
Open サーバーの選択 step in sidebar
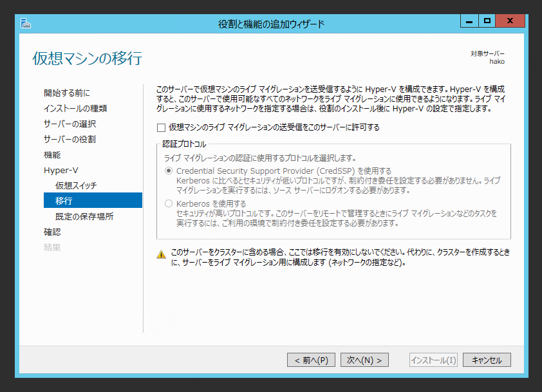[x=70, y=124]
